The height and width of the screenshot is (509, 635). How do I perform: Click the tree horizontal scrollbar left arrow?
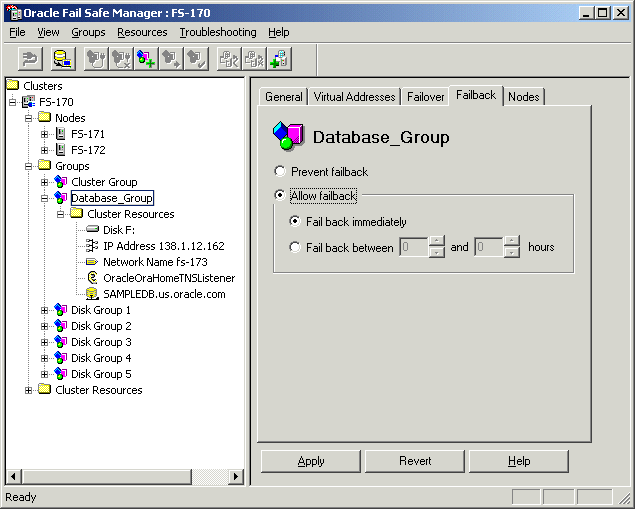click(x=14, y=476)
